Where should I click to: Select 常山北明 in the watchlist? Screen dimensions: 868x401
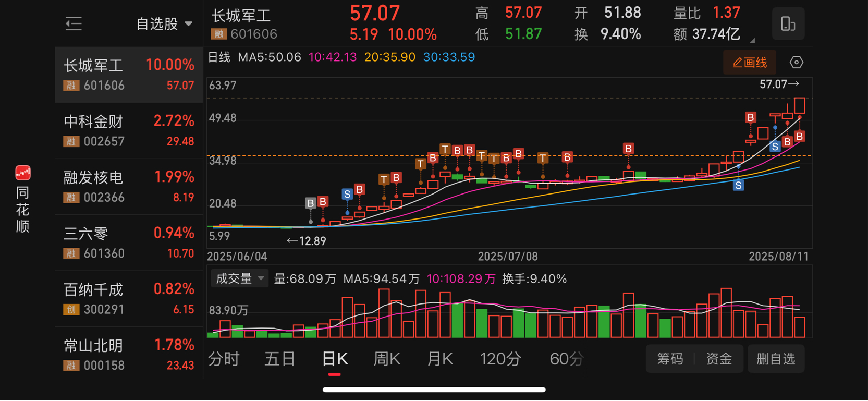click(129, 355)
